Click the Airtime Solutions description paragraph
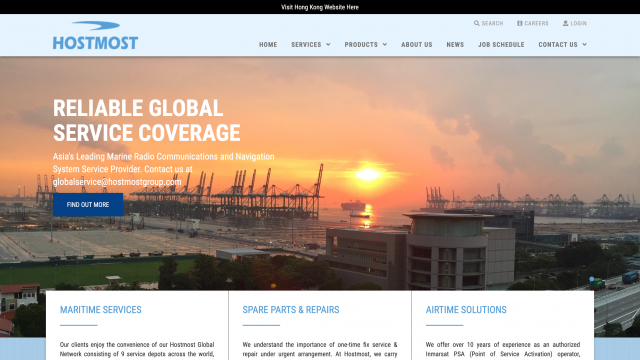The image size is (640, 360). click(503, 350)
